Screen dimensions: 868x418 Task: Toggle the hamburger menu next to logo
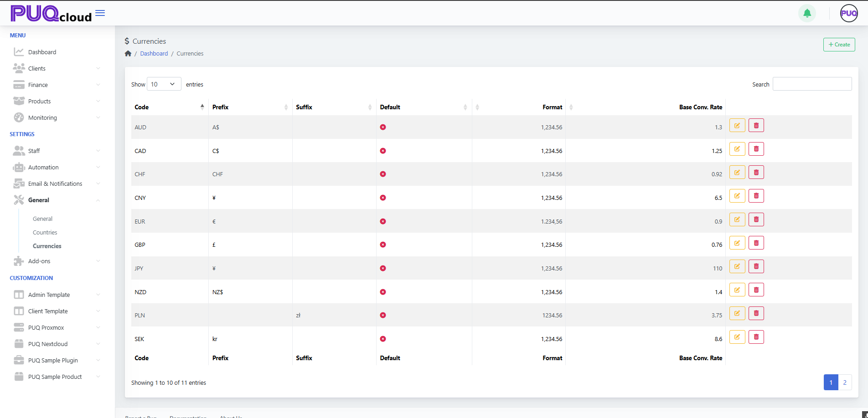click(100, 13)
